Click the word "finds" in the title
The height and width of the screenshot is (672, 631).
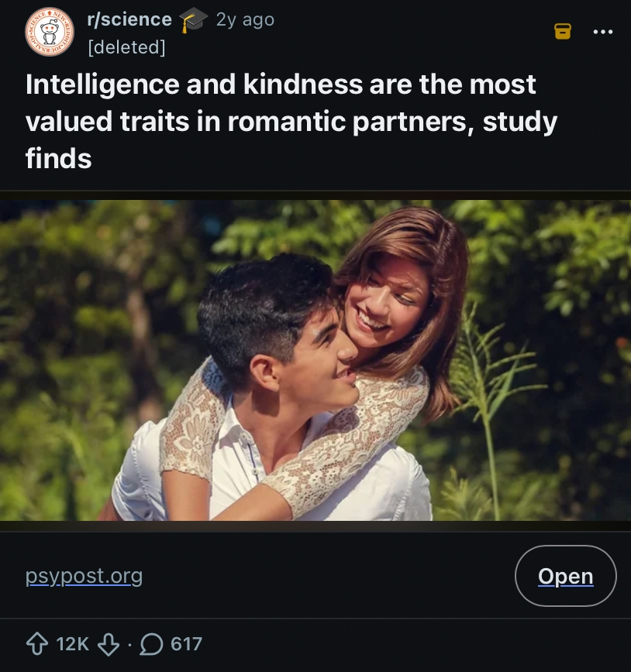point(58,159)
